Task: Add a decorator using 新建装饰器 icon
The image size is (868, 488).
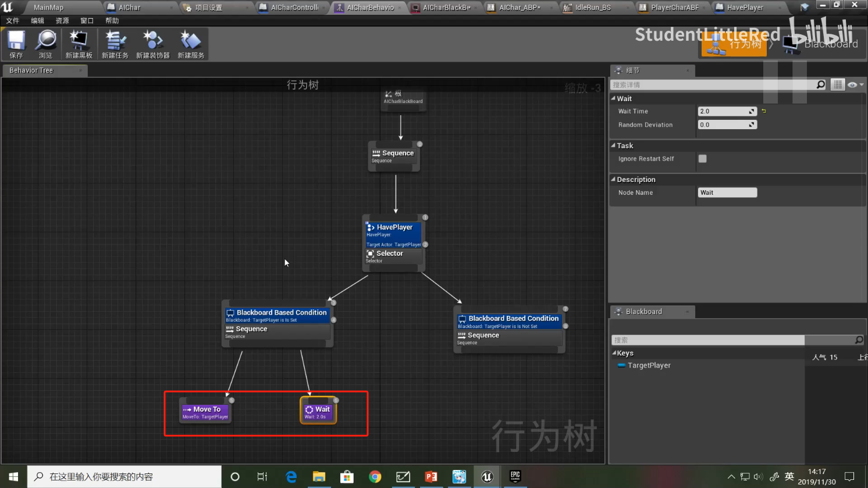Action: pos(152,41)
